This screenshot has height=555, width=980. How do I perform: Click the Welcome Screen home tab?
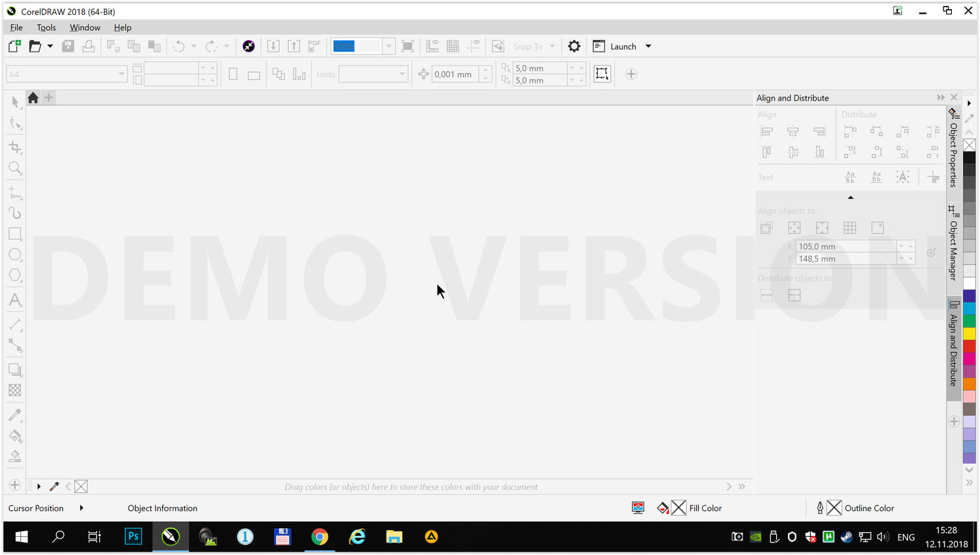coord(33,98)
